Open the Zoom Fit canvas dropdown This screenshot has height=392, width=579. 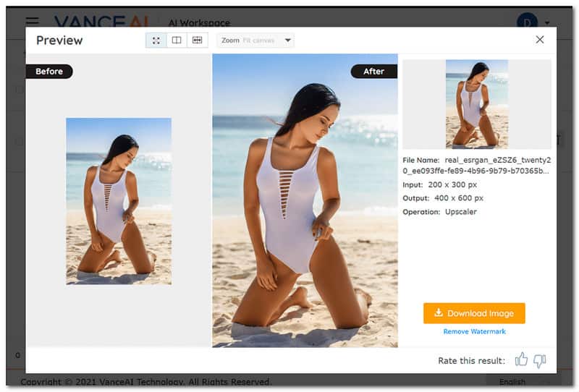click(x=255, y=41)
